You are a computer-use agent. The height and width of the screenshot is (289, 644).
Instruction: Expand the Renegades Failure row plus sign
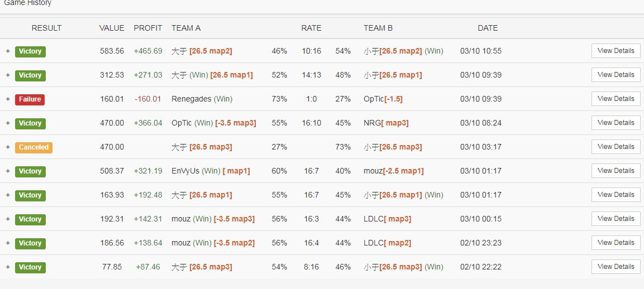8,99
